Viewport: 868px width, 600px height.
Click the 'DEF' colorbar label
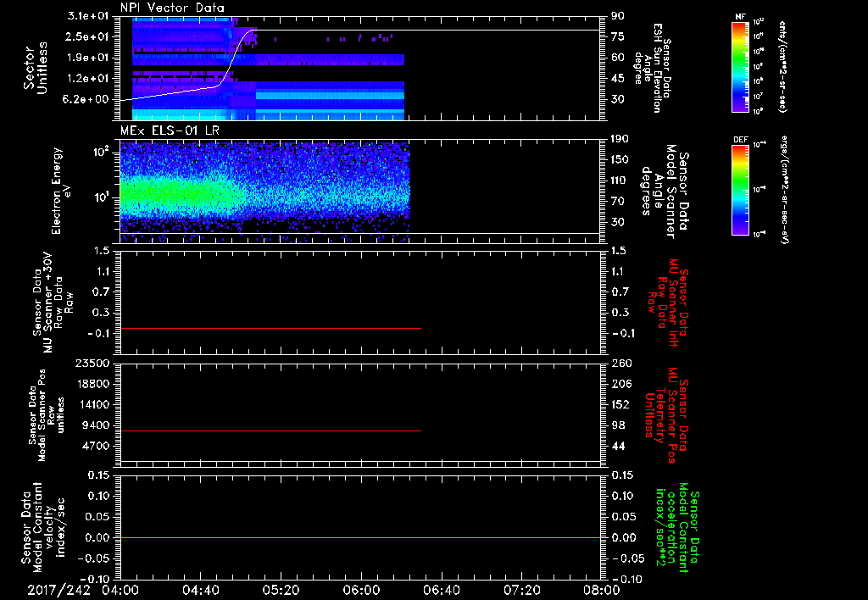pos(740,140)
